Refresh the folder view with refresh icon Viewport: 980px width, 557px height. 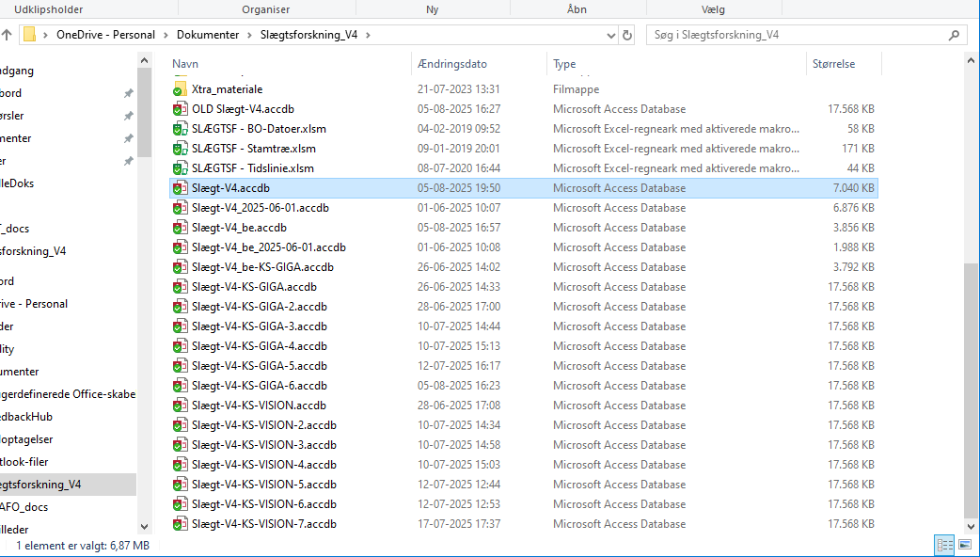coord(627,35)
